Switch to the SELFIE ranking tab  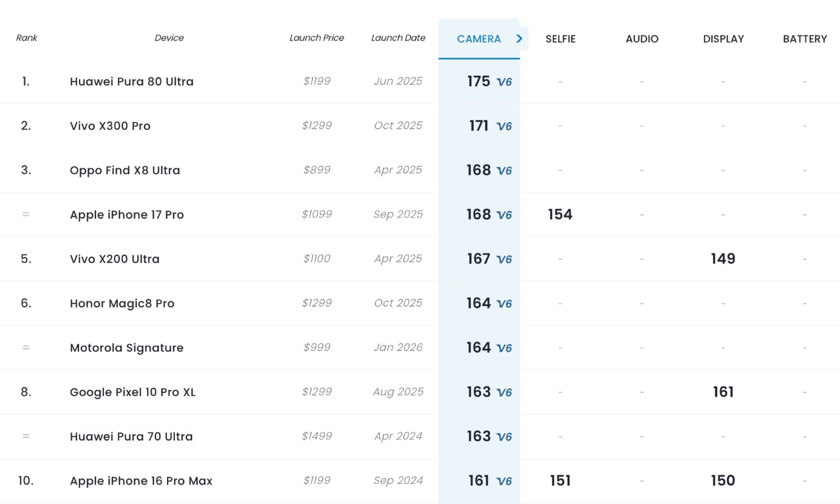tap(560, 39)
